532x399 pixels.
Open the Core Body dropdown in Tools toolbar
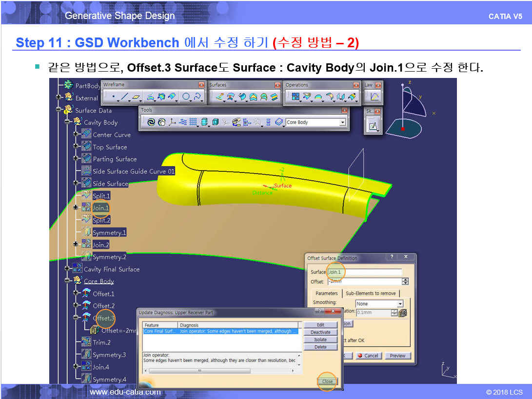click(343, 122)
